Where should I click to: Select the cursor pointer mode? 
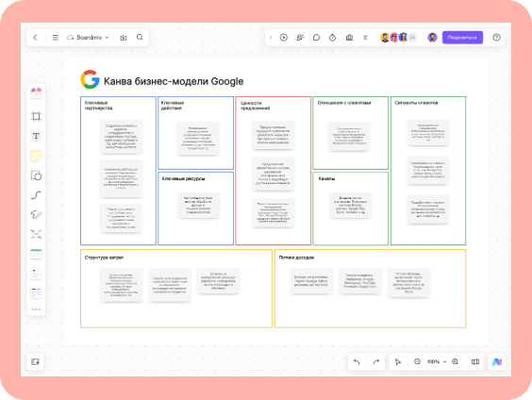click(x=398, y=362)
